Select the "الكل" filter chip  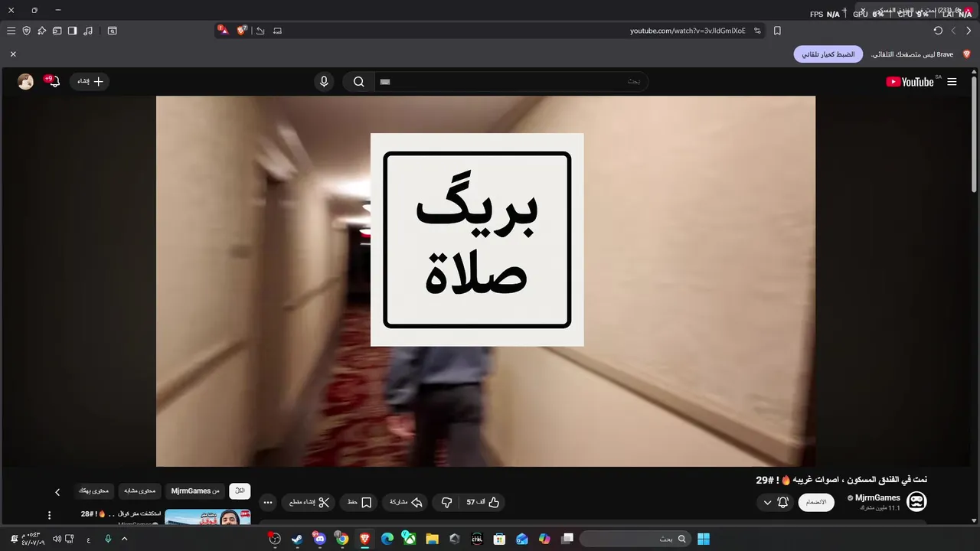240,491
